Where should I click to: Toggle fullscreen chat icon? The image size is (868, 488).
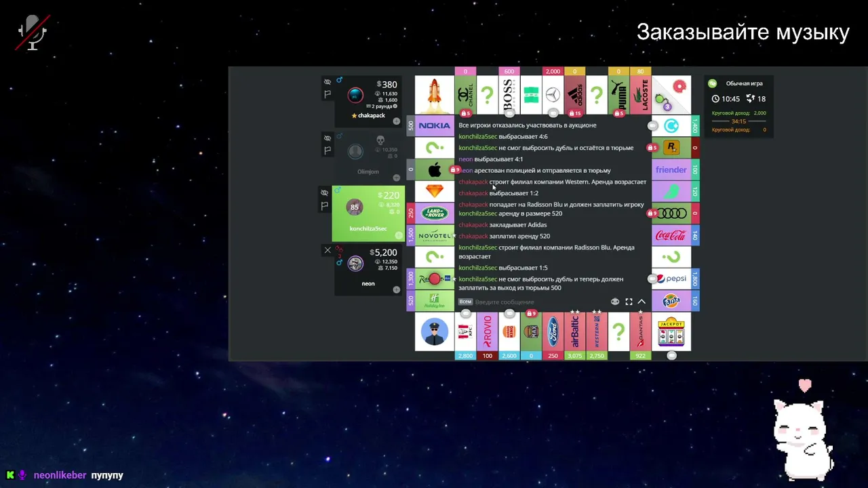[x=629, y=302]
